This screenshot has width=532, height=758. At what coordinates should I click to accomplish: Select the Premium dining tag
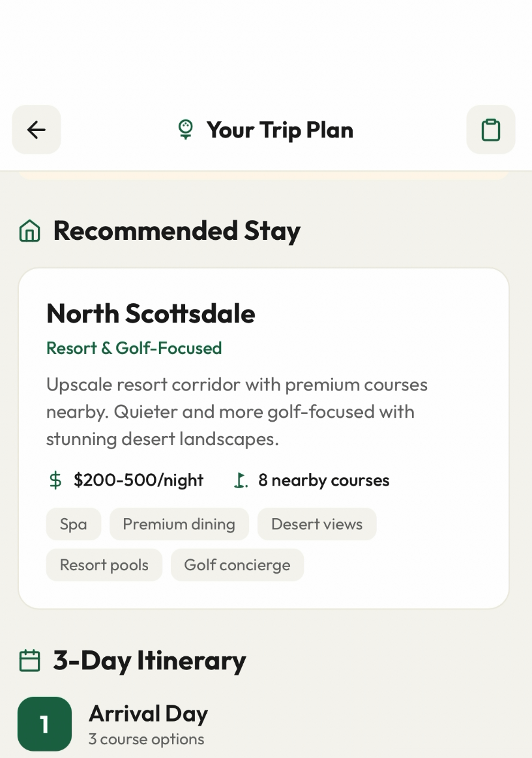click(x=179, y=524)
